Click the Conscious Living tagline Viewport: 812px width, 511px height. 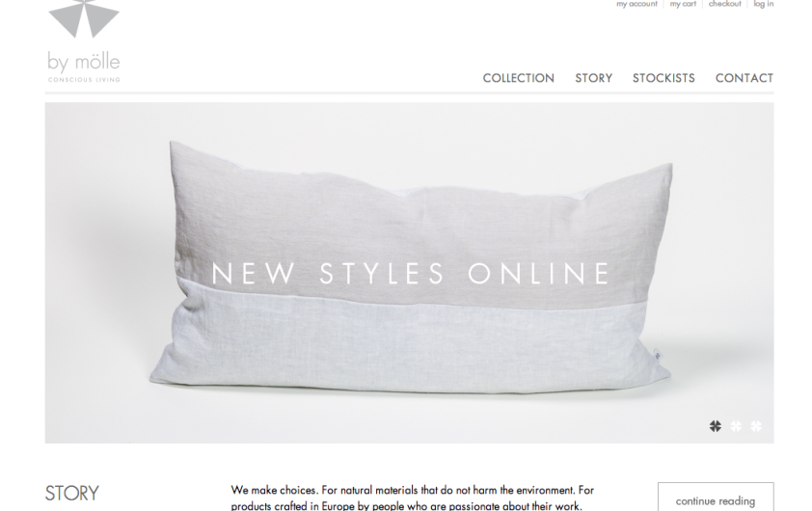(x=84, y=80)
